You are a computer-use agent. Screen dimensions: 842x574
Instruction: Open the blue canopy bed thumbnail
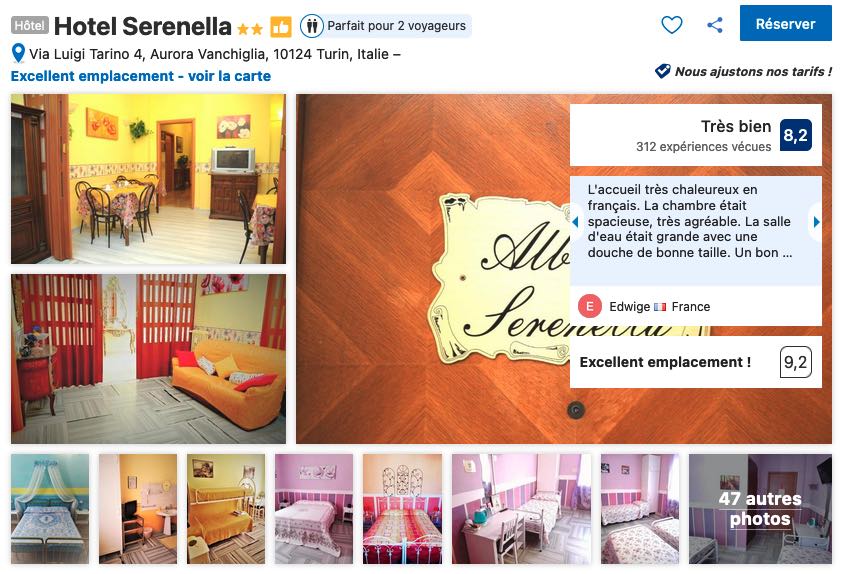tap(50, 508)
